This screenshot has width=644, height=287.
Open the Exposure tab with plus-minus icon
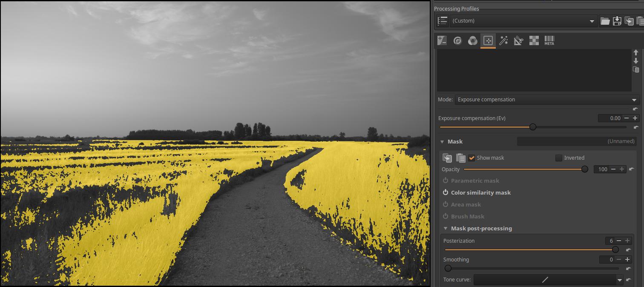[442, 41]
